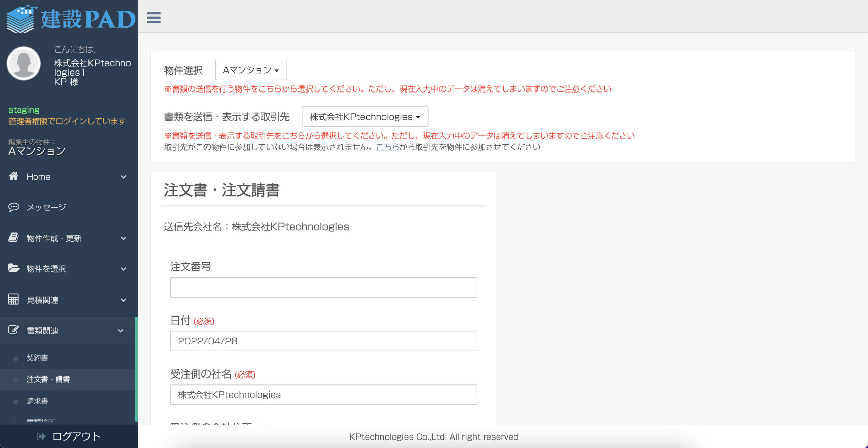Open the Aマンション property dropdown
The height and width of the screenshot is (448, 868).
click(251, 70)
